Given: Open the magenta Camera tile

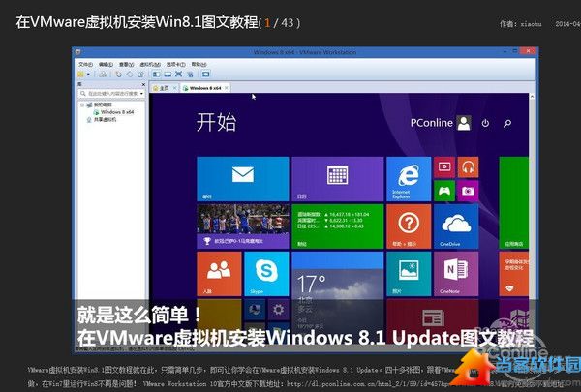Looking at the screenshot, I should click(x=468, y=191).
